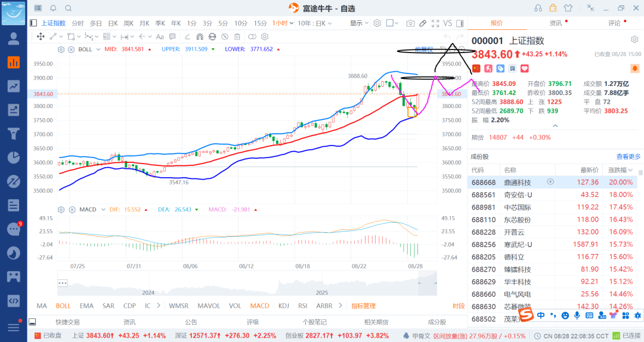
Task: Toggle the overlapping circles tool
Action: click(252, 36)
